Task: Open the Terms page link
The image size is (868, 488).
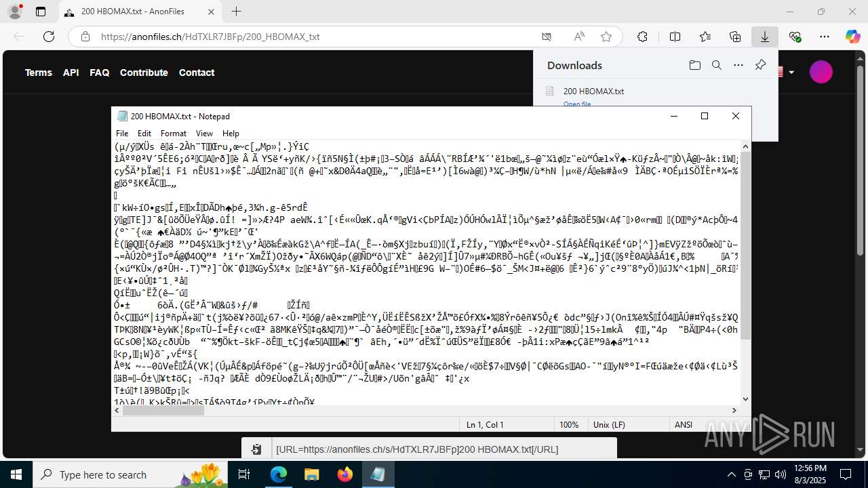Action: [x=39, y=73]
